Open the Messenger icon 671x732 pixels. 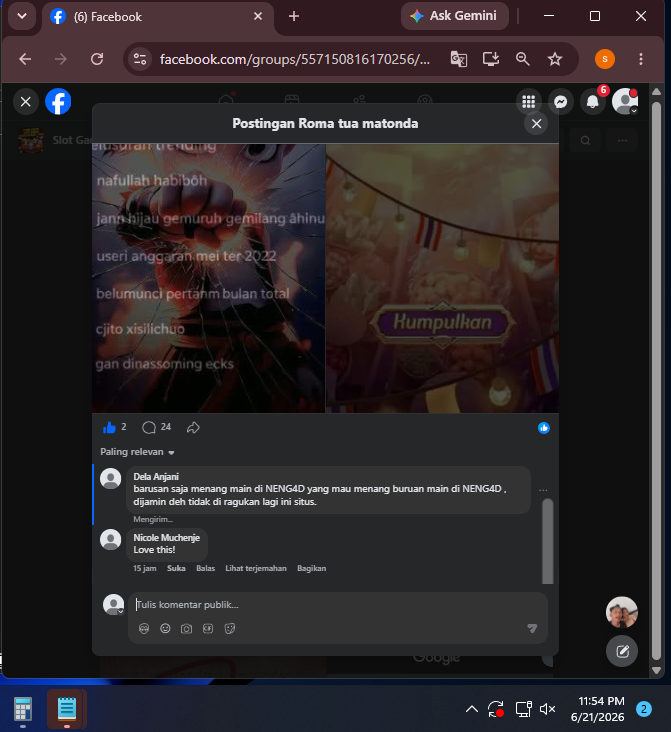(560, 101)
